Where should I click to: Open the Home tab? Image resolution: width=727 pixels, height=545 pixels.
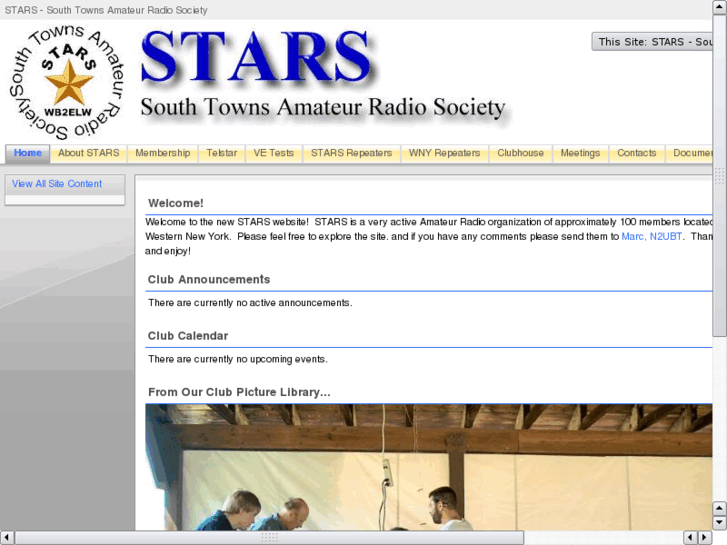click(27, 153)
